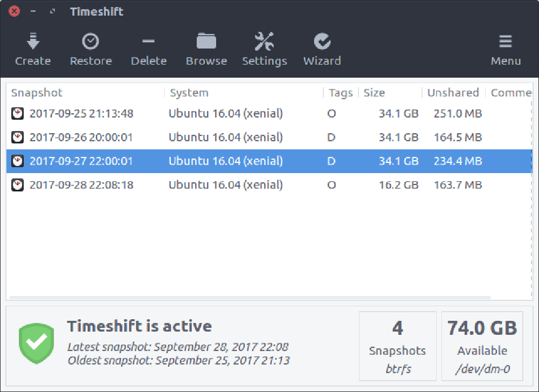This screenshot has height=392, width=539.
Task: Sort snapshots by the Size column header
Action: click(374, 93)
